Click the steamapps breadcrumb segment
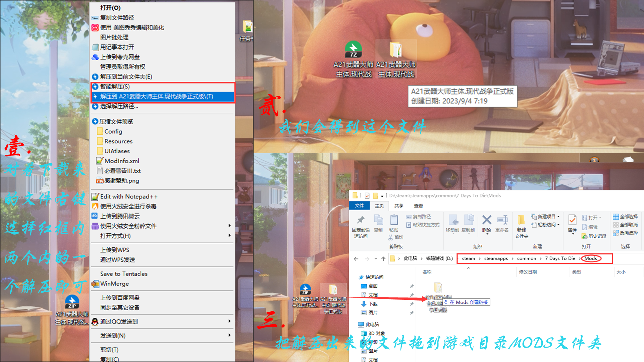This screenshot has width=644, height=362. [496, 258]
